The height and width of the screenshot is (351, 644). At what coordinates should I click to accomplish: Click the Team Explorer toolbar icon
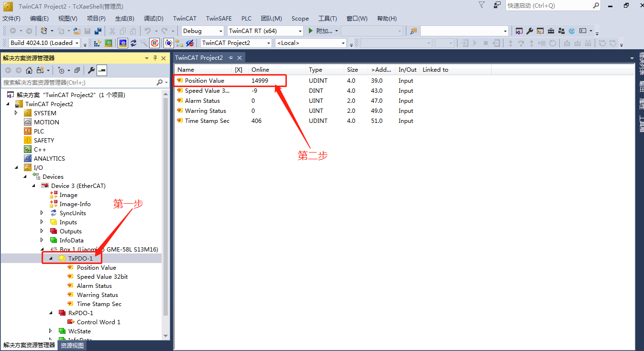click(x=561, y=31)
